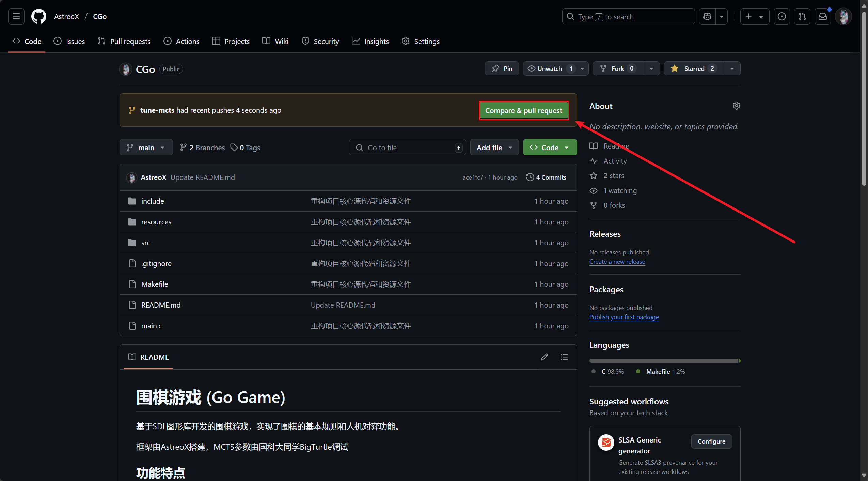The image size is (868, 481).
Task: Open the resources folder
Action: pos(156,222)
